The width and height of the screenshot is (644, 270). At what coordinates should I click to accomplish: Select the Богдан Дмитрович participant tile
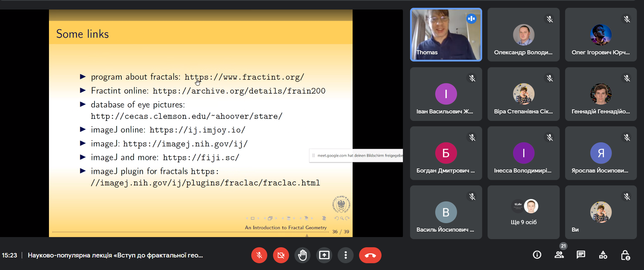446,153
